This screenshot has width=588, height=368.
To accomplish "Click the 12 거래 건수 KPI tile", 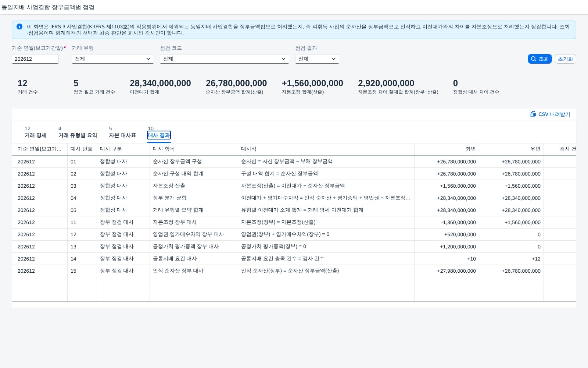I will (x=28, y=87).
